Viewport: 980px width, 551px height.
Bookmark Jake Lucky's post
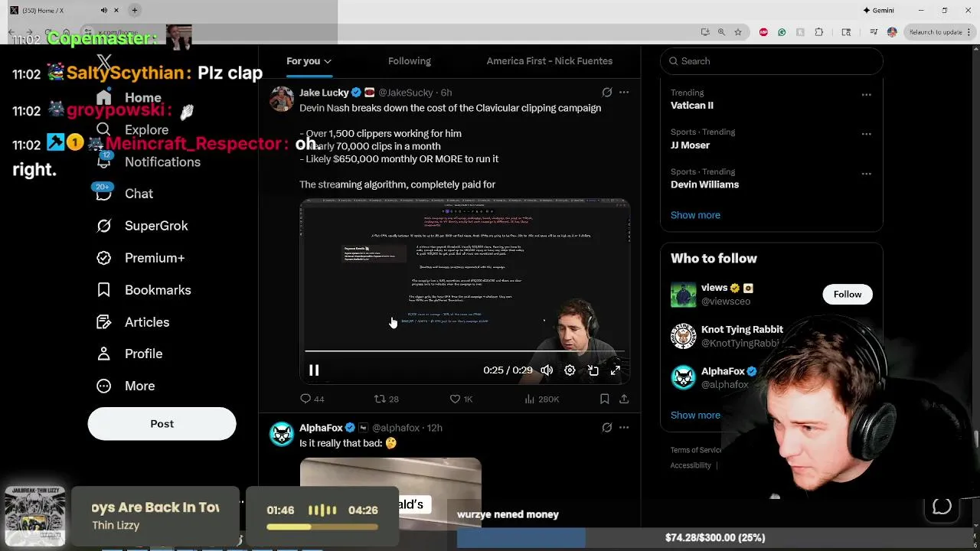coord(605,399)
